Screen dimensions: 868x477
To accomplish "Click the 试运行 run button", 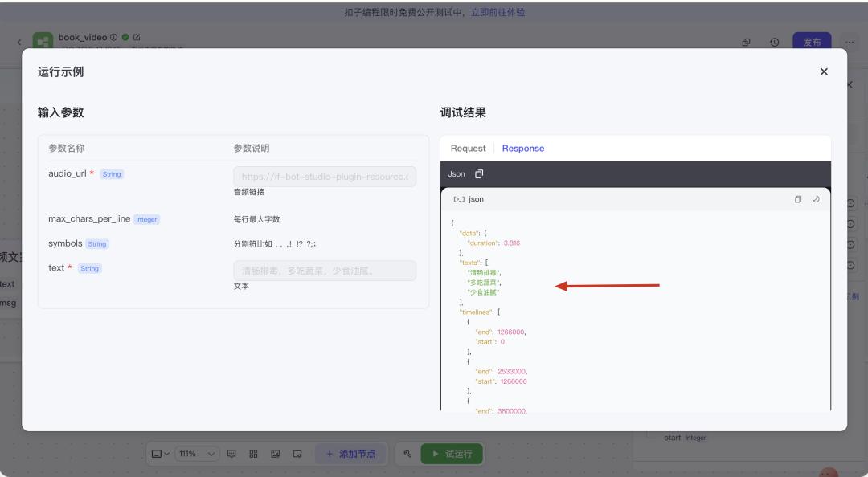I will point(450,453).
